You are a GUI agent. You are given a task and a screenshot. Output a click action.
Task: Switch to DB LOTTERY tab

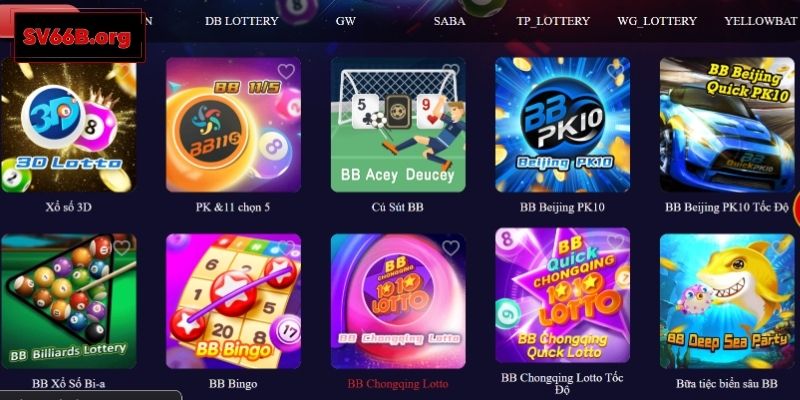(x=241, y=21)
